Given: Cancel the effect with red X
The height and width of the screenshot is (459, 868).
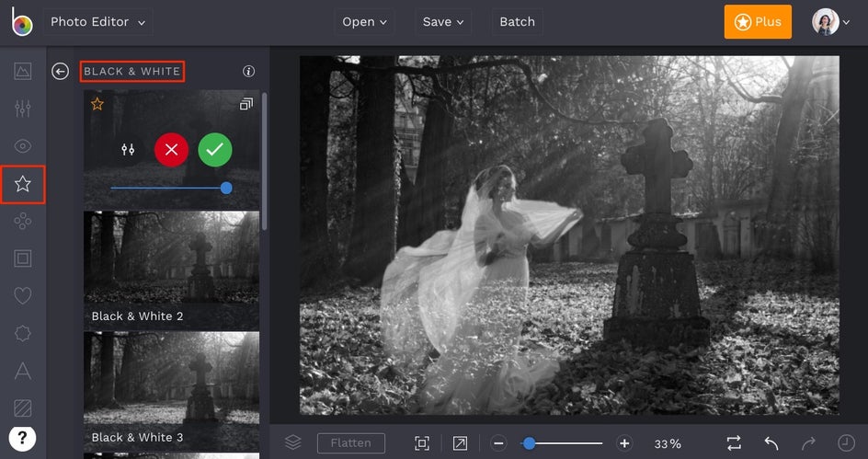Looking at the screenshot, I should (x=171, y=149).
